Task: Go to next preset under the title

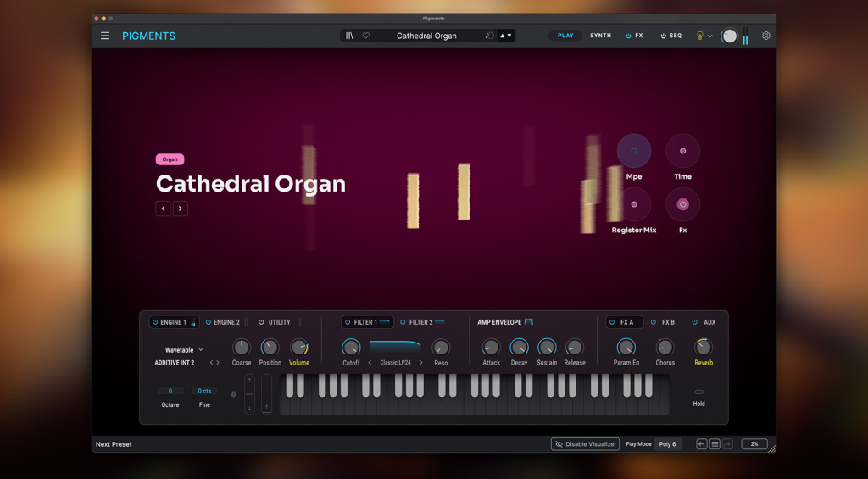Action: tap(181, 209)
